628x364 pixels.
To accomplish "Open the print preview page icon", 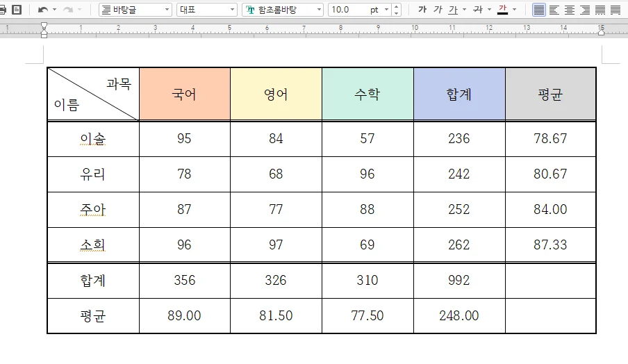I will 17,10.
